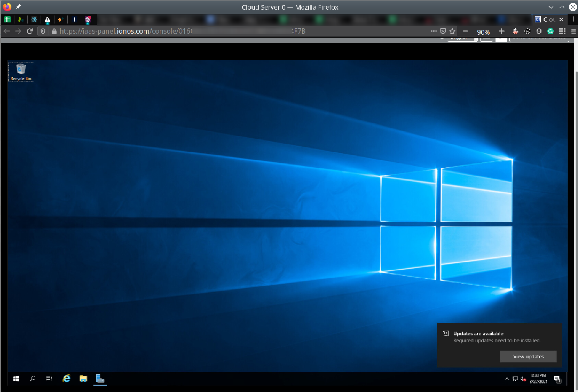578x392 pixels.
Task: Save page to Pocket
Action: click(443, 31)
